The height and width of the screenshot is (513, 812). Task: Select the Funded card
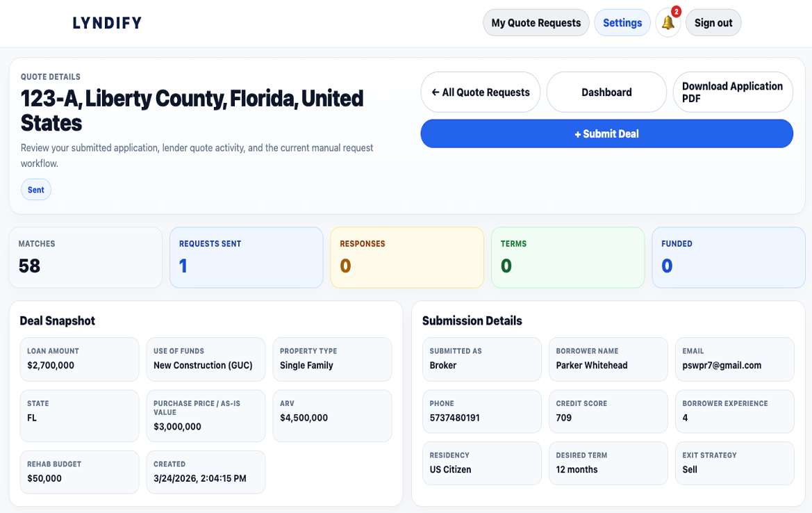tap(728, 257)
